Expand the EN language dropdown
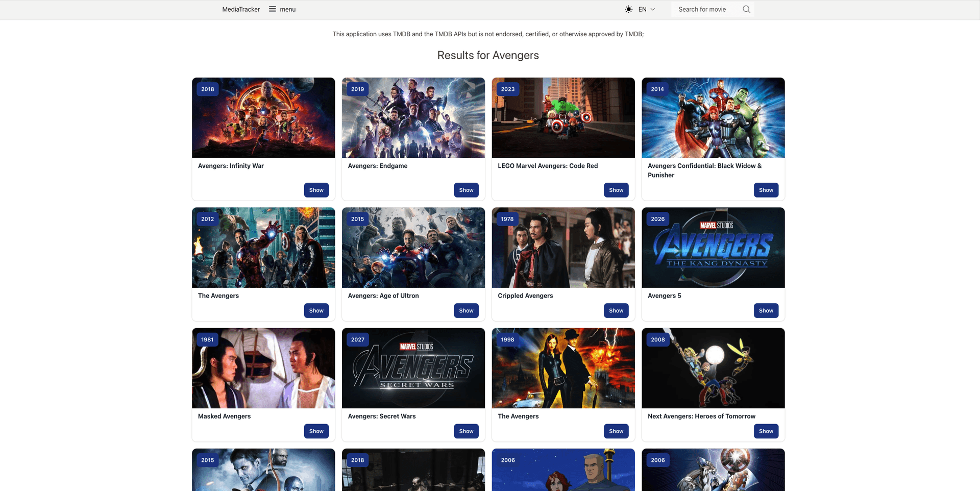The image size is (980, 491). 647,9
